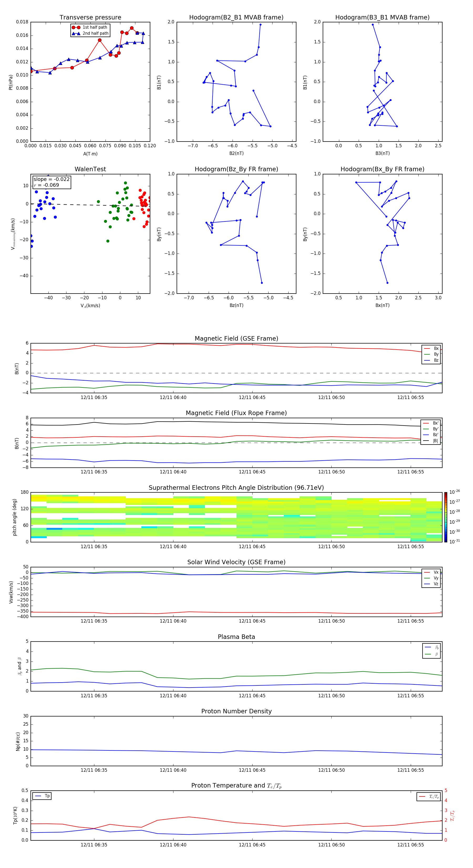Click the 'WalenTest' plot title

90,169
